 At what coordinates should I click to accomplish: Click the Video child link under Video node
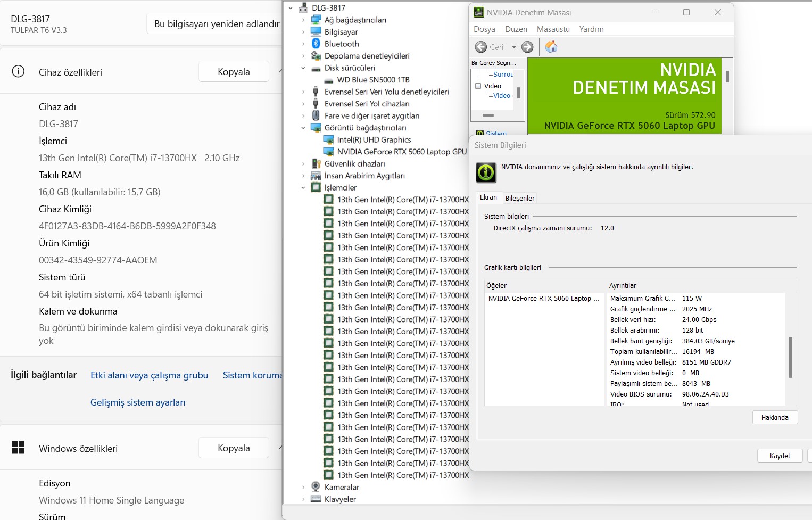click(502, 96)
